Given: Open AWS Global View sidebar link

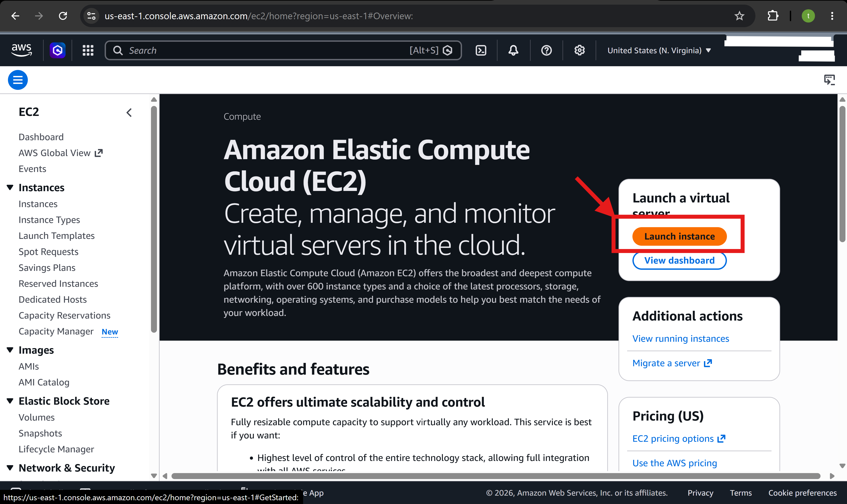Looking at the screenshot, I should coord(60,153).
